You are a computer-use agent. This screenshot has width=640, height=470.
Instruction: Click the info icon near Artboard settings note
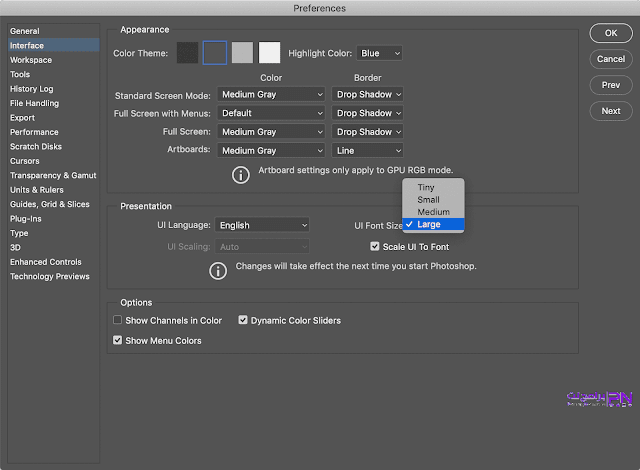click(x=241, y=175)
